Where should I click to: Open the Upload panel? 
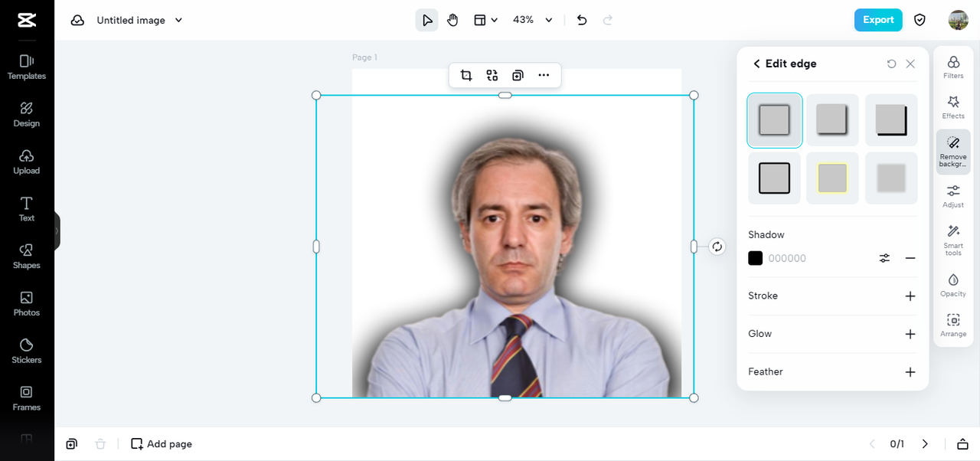pos(27,162)
